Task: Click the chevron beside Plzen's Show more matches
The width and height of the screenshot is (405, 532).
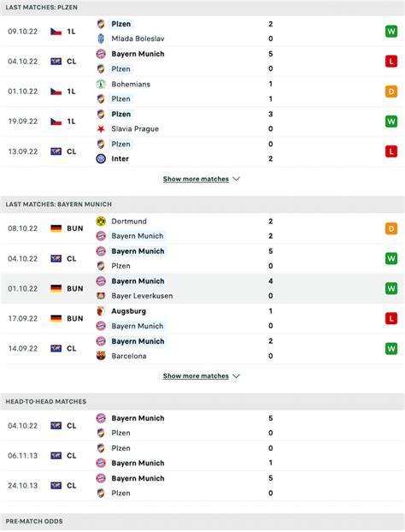Action: [x=236, y=179]
